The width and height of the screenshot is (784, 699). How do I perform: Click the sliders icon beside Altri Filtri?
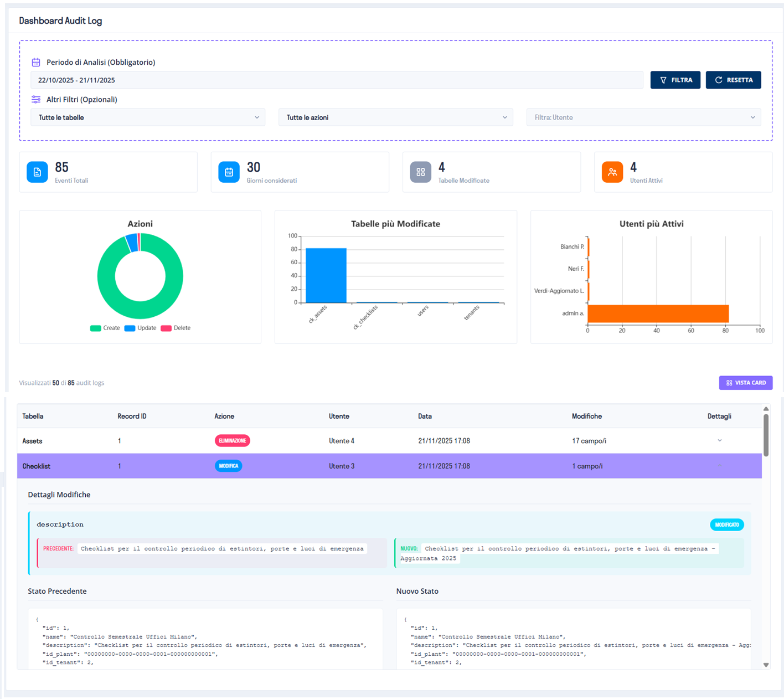pos(36,100)
